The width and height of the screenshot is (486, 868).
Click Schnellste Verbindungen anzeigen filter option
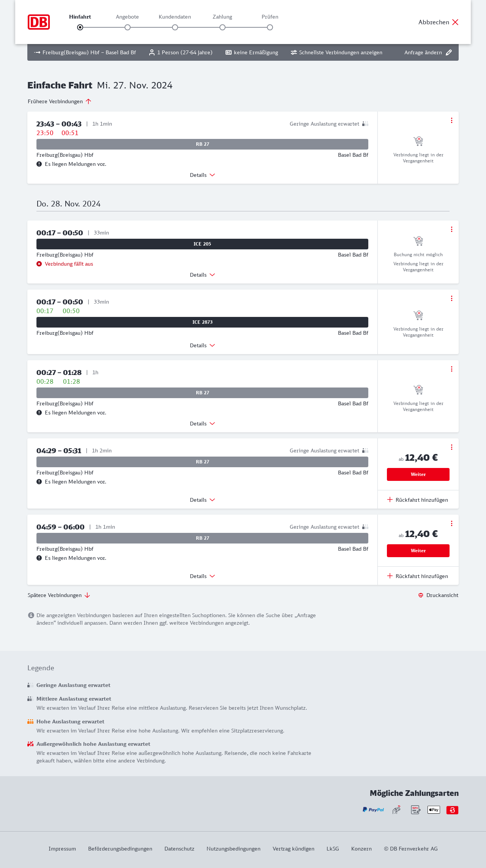coord(336,52)
